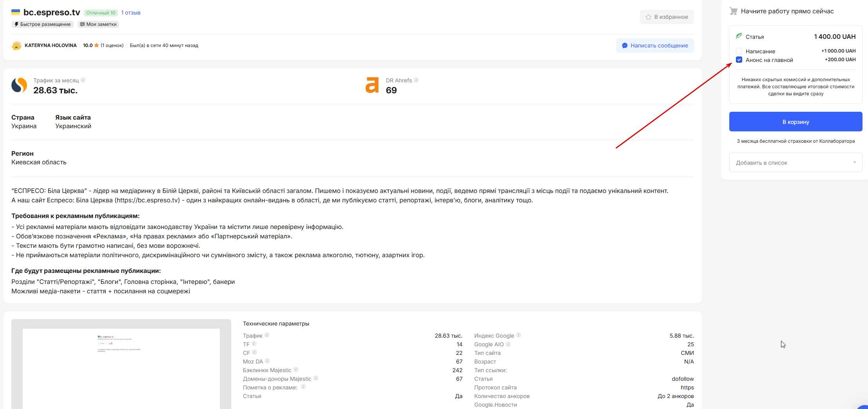Open the KATERYNA HOLOVINA avatar

[x=16, y=45]
